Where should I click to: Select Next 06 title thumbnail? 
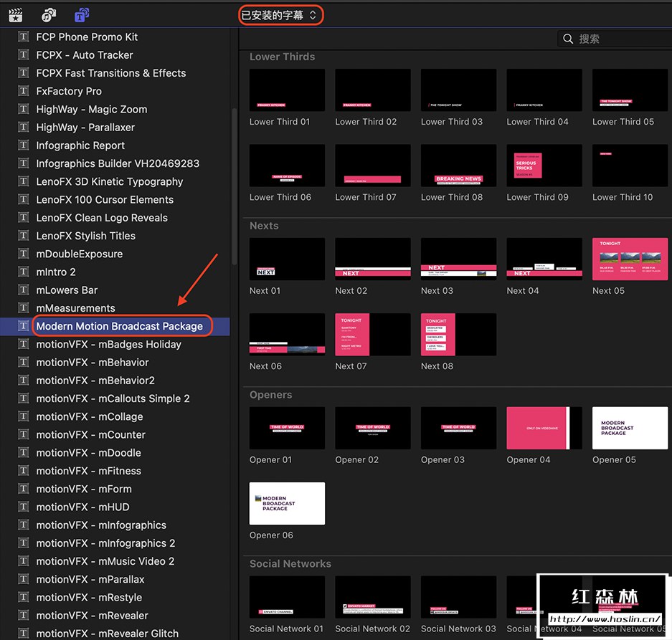287,335
